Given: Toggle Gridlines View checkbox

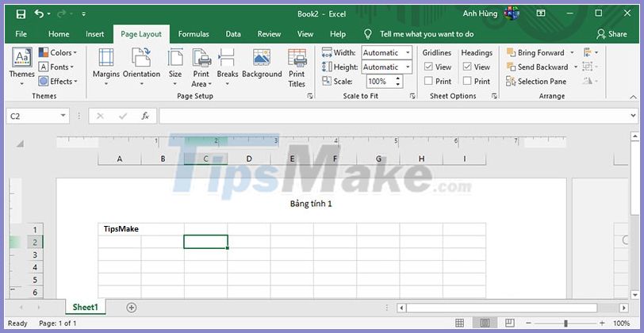Looking at the screenshot, I should pyautogui.click(x=429, y=67).
